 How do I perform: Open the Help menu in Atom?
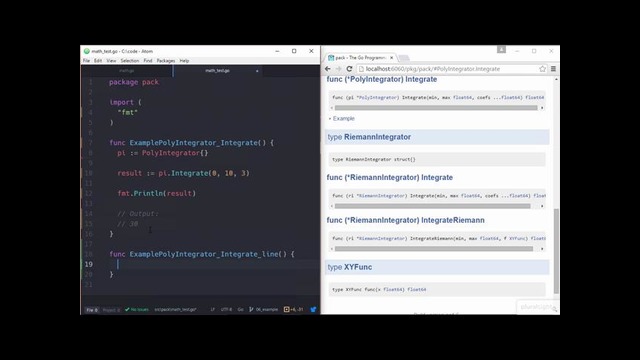click(184, 60)
